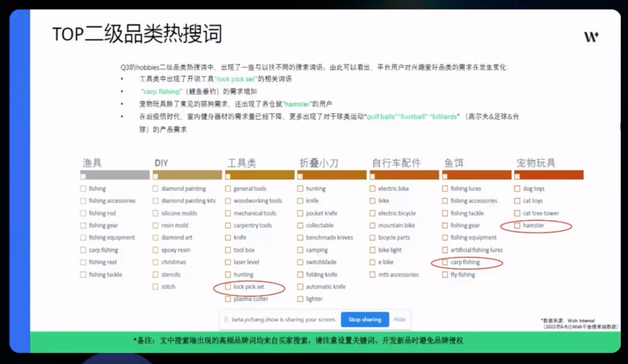The image size is (628, 364).
Task: Click the W logo in top right corner
Action: [591, 37]
